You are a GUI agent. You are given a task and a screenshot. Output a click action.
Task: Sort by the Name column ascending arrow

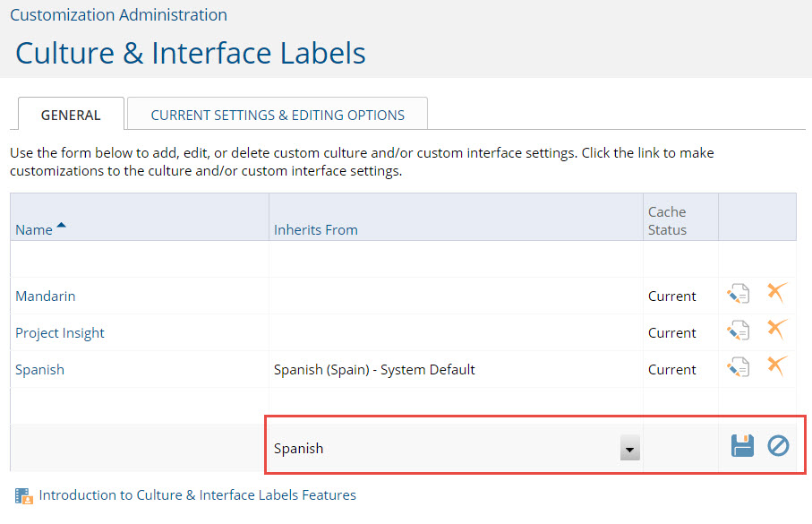click(x=62, y=226)
